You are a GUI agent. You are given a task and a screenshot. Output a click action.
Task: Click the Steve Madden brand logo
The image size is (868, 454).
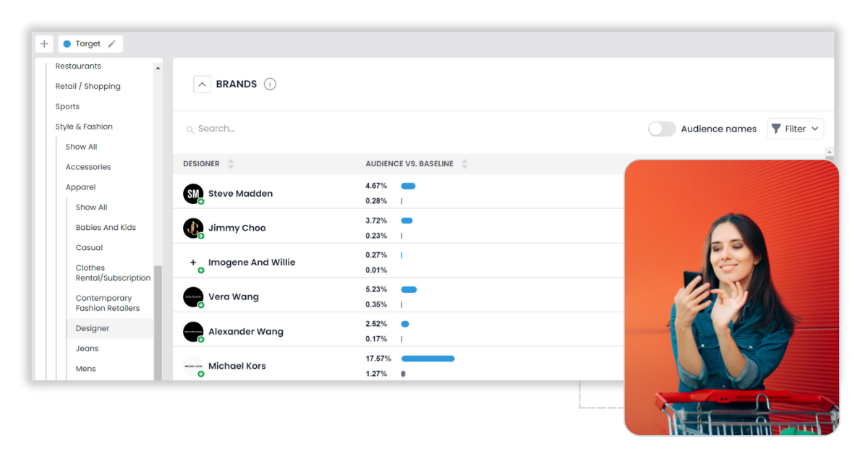tap(193, 194)
